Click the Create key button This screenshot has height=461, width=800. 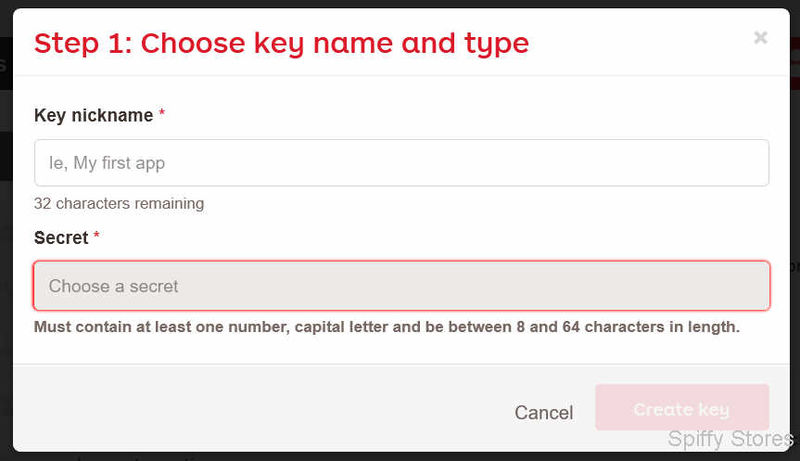click(x=681, y=409)
